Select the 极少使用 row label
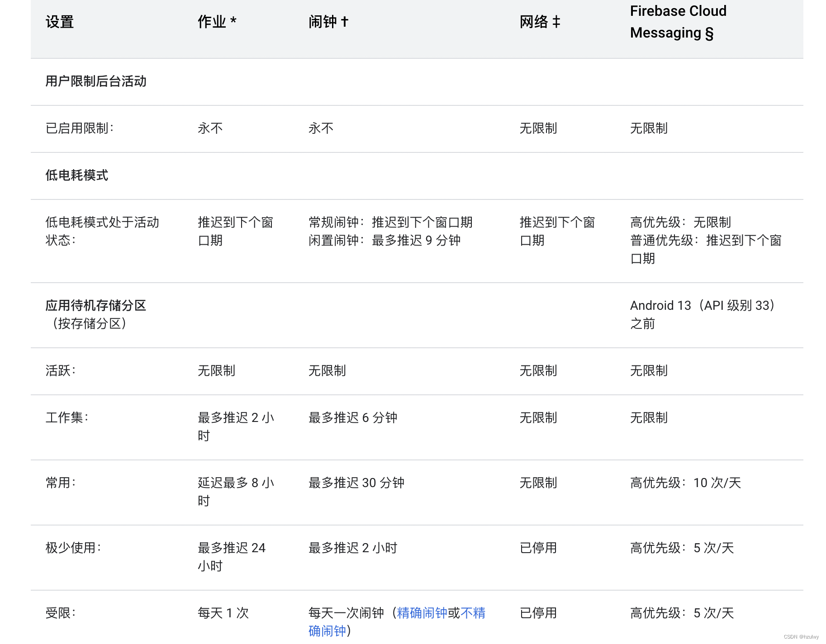Viewport: 826px width, 644px height. 73,548
